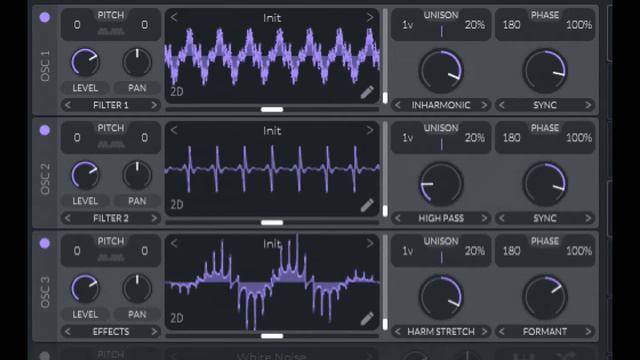Select previous wavetable in OSC 1
The height and width of the screenshot is (360, 640).
pos(174,17)
